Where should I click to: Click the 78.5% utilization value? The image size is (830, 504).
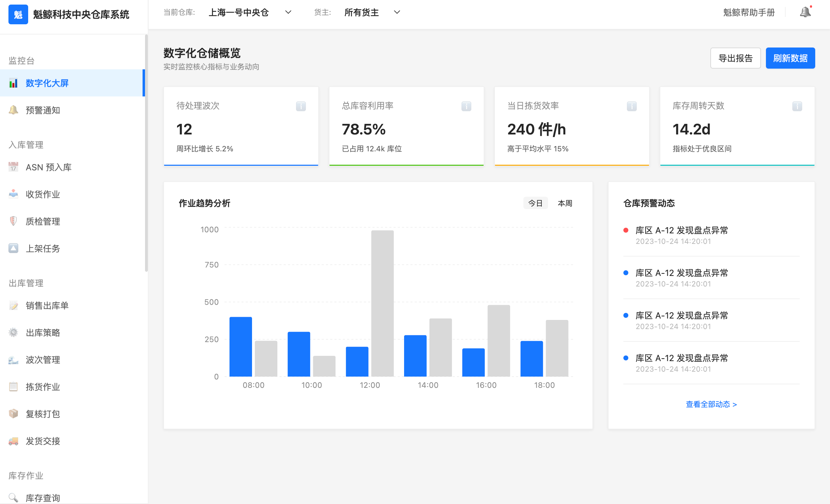click(364, 129)
